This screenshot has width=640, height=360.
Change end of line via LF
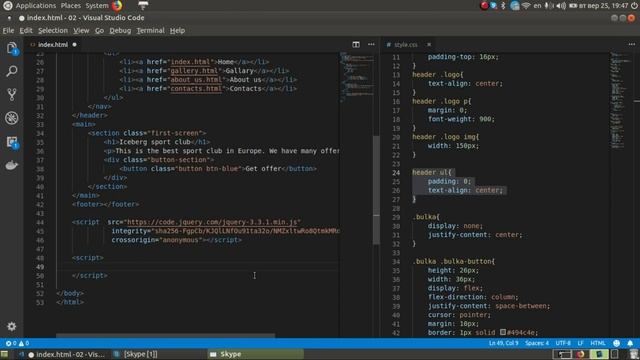(580, 343)
